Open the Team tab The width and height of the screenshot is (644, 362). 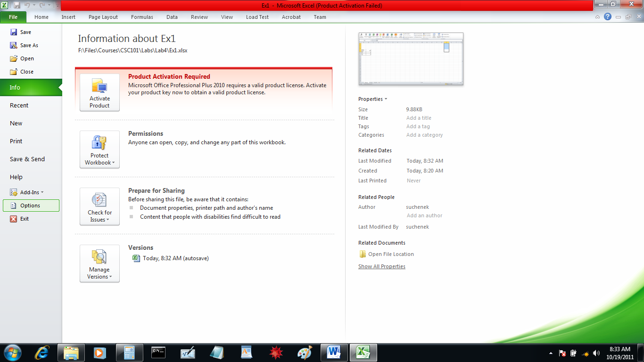320,17
